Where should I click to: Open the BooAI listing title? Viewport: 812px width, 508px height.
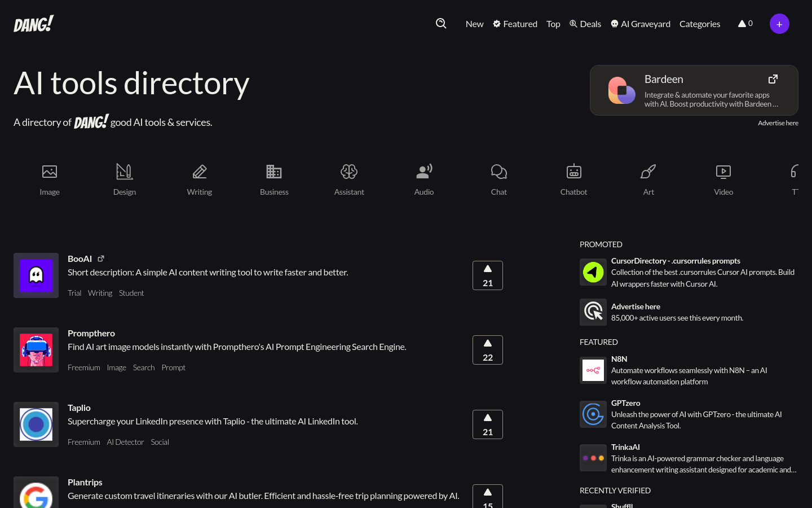click(x=80, y=259)
